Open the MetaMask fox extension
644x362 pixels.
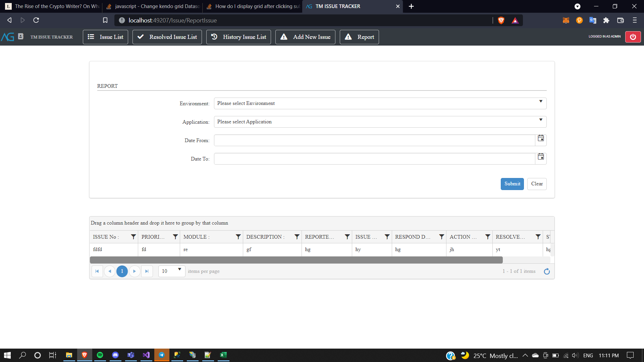click(x=566, y=20)
